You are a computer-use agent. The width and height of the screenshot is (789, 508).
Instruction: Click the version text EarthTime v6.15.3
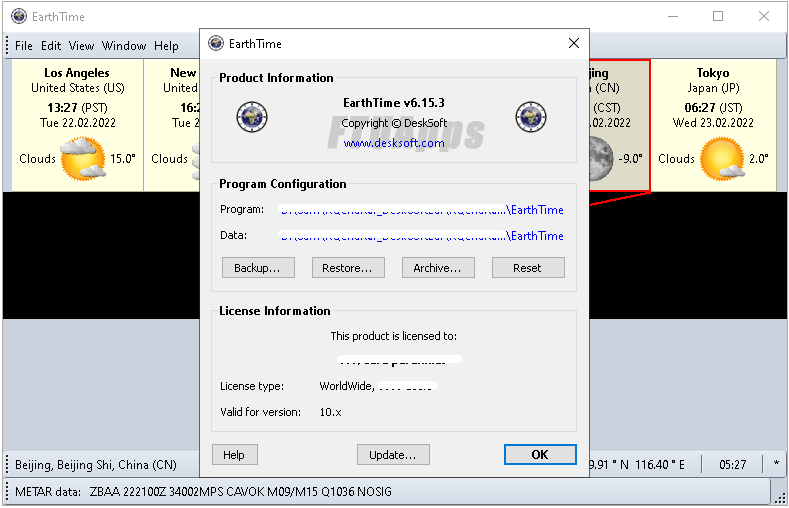[x=394, y=103]
